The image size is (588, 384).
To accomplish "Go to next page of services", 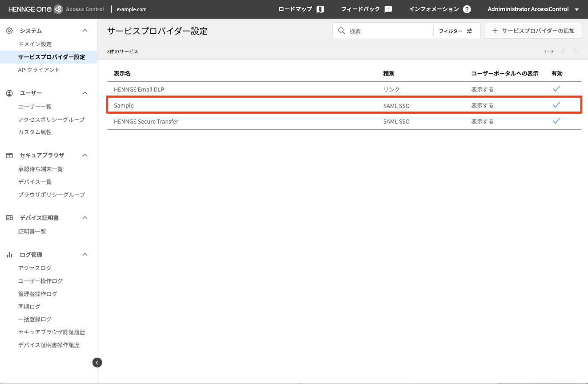I will click(x=575, y=52).
